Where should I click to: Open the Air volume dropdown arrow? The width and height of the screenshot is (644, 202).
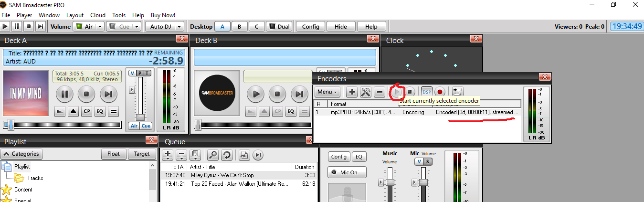tap(100, 27)
